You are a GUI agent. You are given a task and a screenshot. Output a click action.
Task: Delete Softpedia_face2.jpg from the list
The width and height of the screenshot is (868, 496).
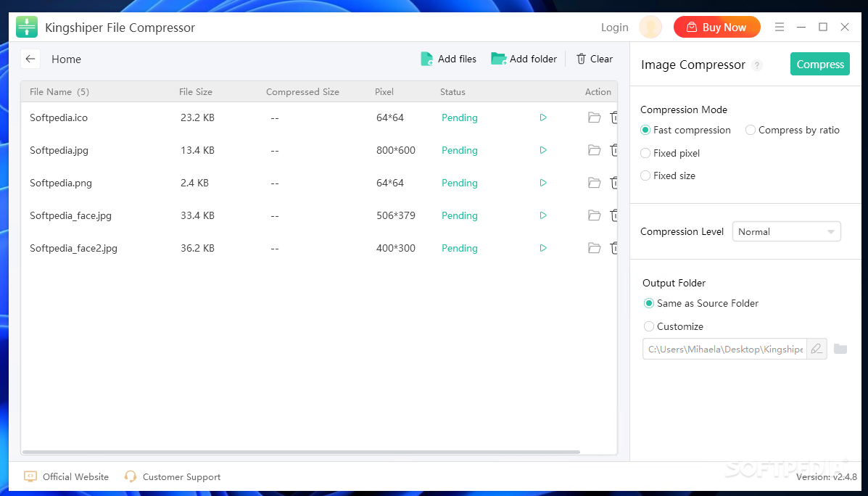(614, 248)
